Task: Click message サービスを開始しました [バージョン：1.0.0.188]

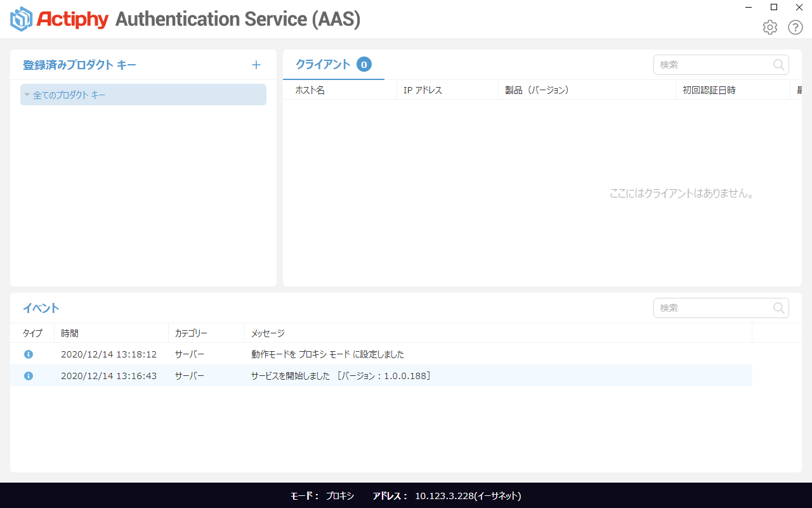Action: click(x=341, y=376)
